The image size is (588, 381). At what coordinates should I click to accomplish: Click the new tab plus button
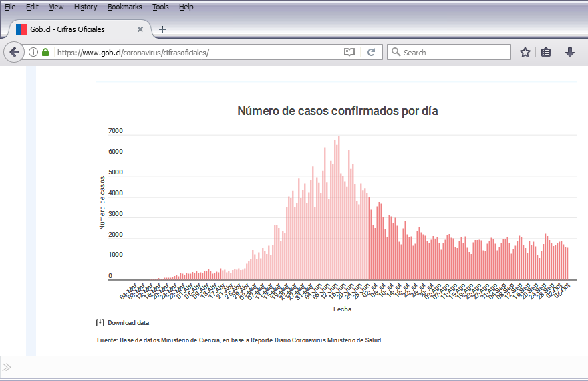pos(162,29)
